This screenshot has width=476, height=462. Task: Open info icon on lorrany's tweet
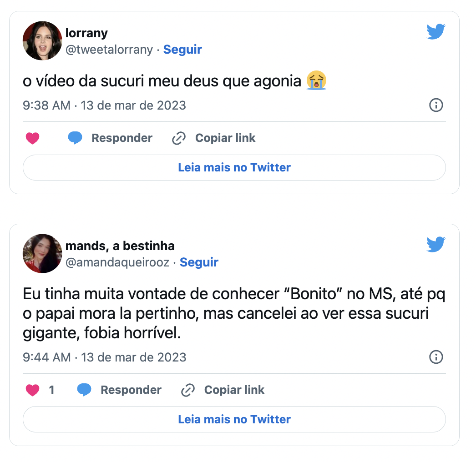tap(436, 105)
